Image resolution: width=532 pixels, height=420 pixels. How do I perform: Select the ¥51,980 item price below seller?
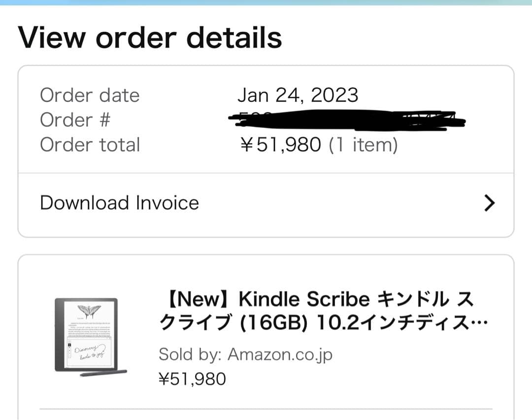[192, 378]
